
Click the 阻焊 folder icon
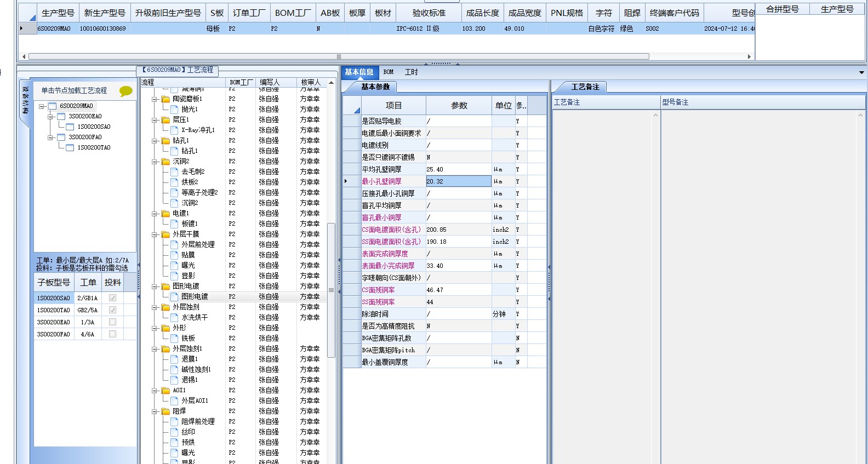[165, 411]
